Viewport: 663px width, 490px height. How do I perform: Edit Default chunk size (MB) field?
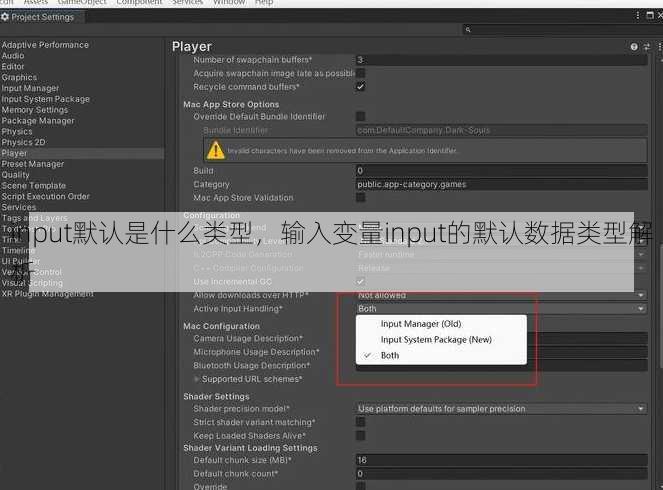(501, 460)
